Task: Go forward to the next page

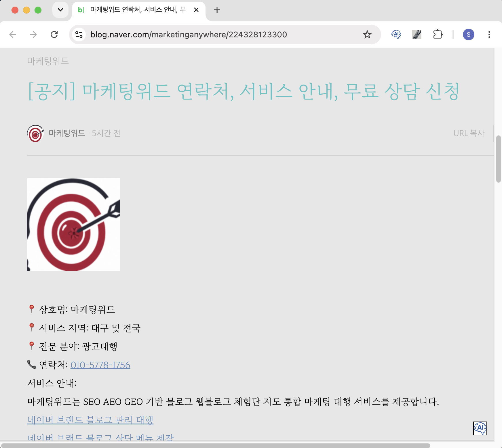Action: pos(33,35)
